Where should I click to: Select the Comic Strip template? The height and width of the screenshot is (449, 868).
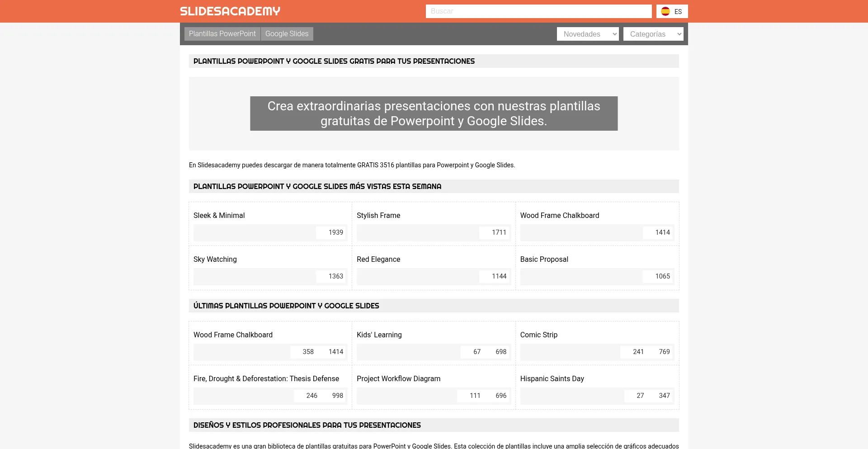click(x=538, y=335)
